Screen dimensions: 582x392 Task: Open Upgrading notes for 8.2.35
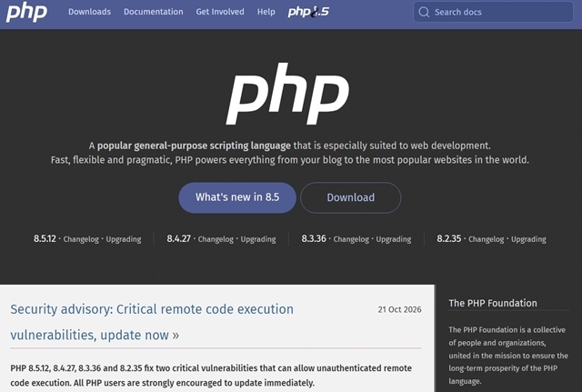pos(528,239)
